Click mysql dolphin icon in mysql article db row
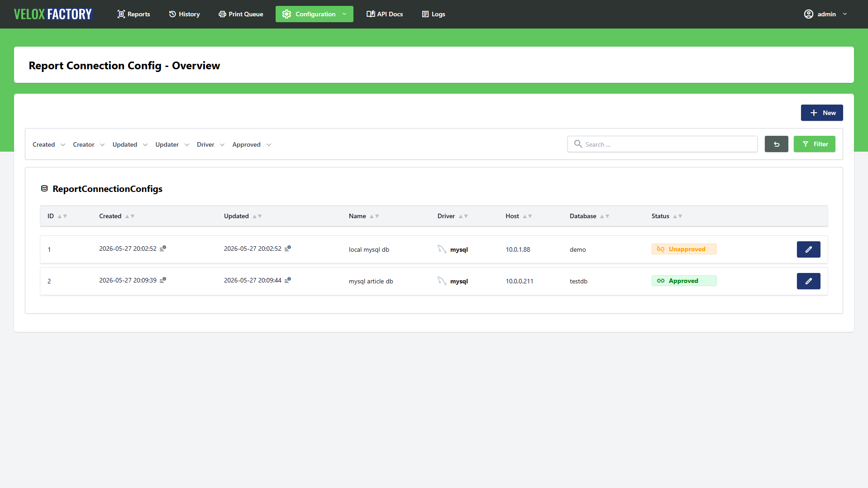This screenshot has height=488, width=868. [x=442, y=281]
